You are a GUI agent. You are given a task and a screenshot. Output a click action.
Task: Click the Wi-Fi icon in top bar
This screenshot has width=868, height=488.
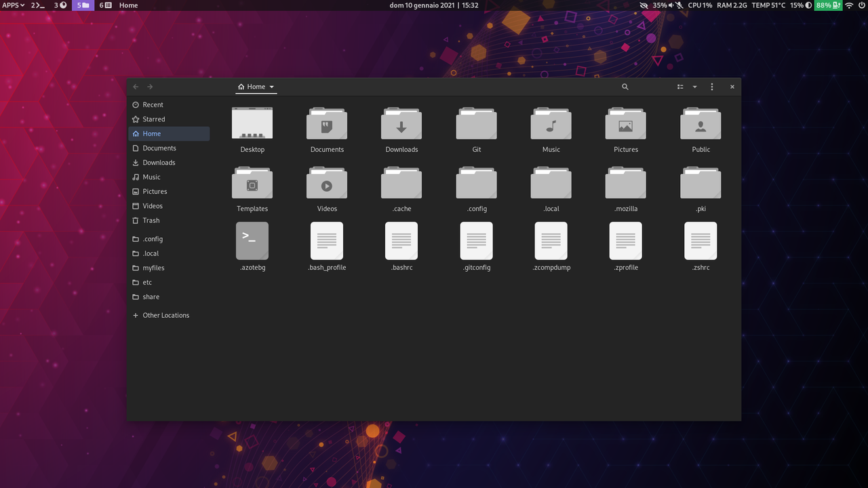click(849, 5)
